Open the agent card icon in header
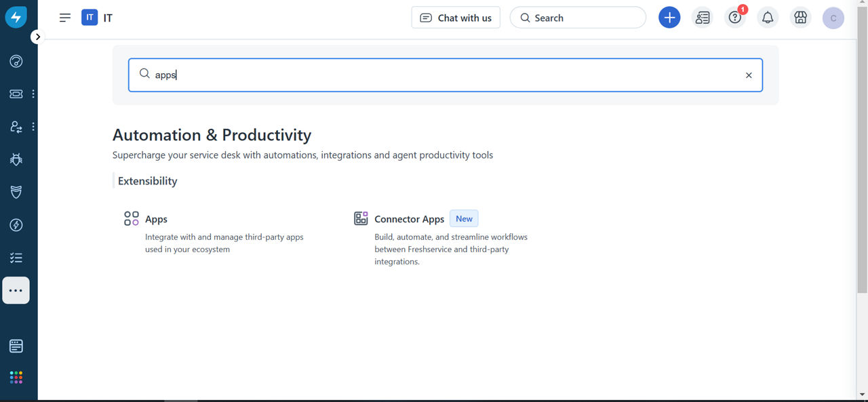 point(703,18)
